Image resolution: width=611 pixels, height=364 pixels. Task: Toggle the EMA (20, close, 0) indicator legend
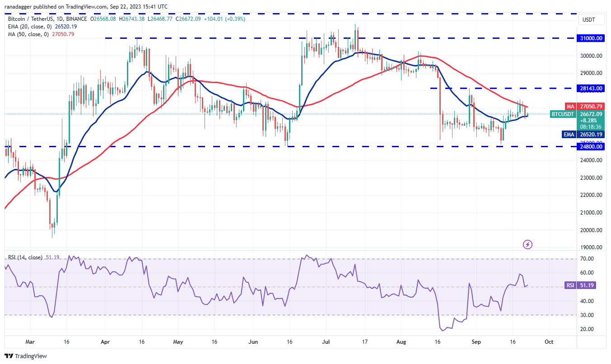click(29, 27)
